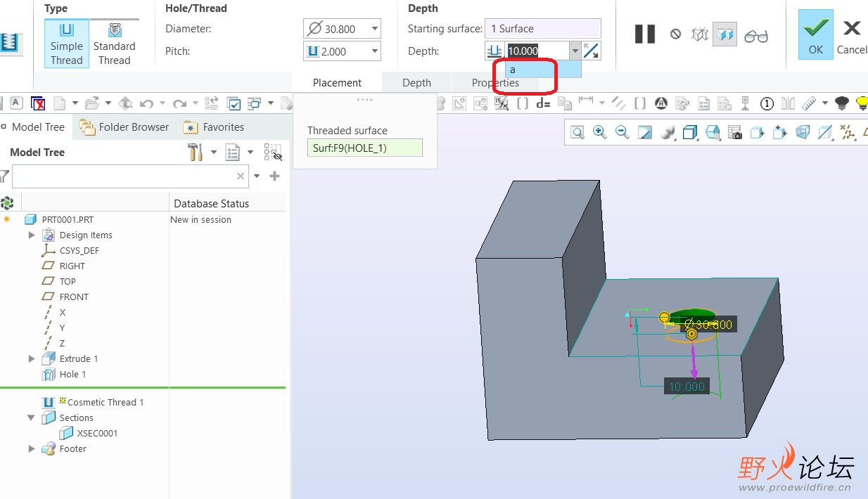Expand the Extrude 1 tree node
The image size is (868, 499).
[32, 358]
